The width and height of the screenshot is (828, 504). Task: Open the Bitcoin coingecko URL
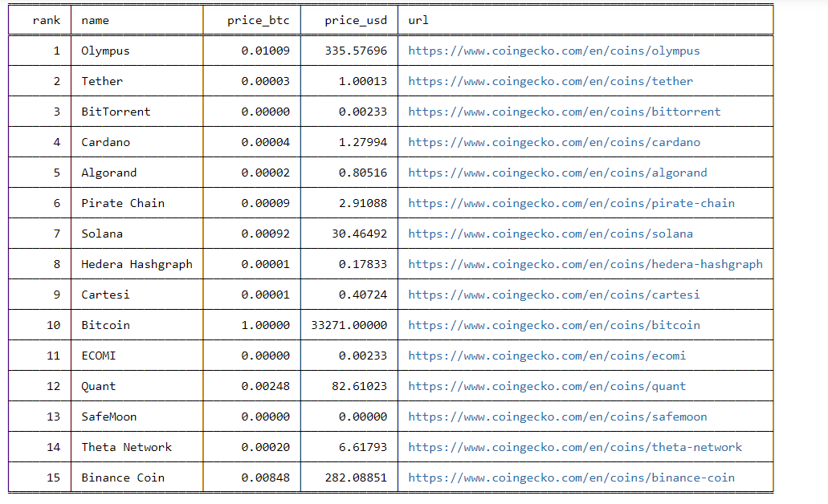tap(554, 326)
